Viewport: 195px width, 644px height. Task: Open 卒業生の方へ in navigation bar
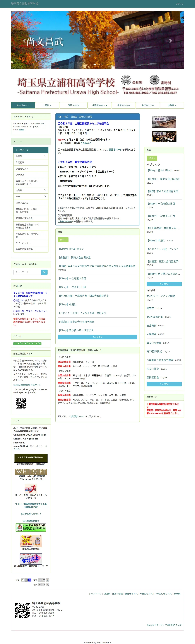click(124, 105)
